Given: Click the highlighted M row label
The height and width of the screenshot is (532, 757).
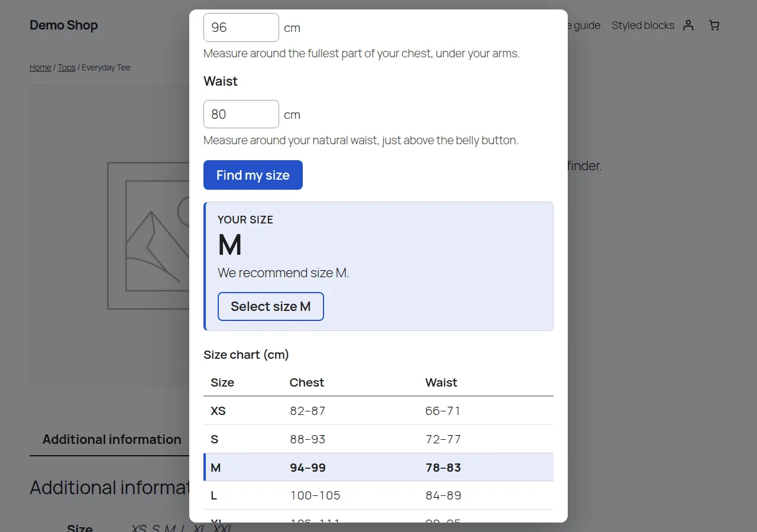Looking at the screenshot, I should (216, 468).
